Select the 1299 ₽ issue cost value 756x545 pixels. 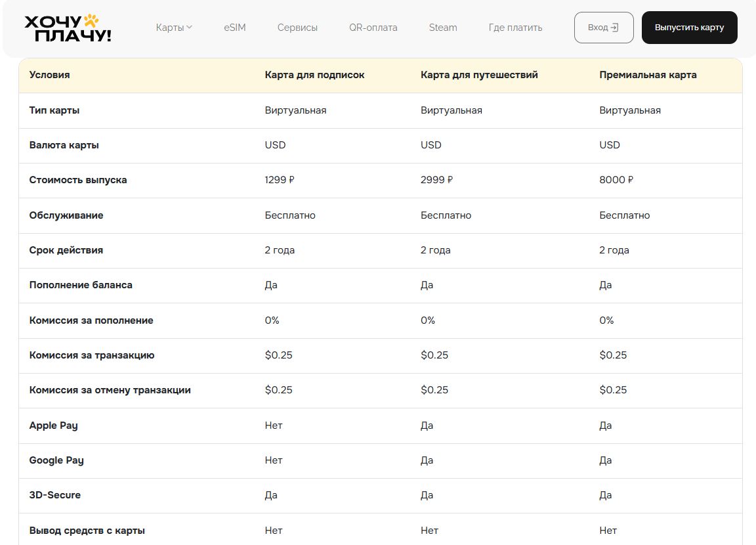(280, 180)
